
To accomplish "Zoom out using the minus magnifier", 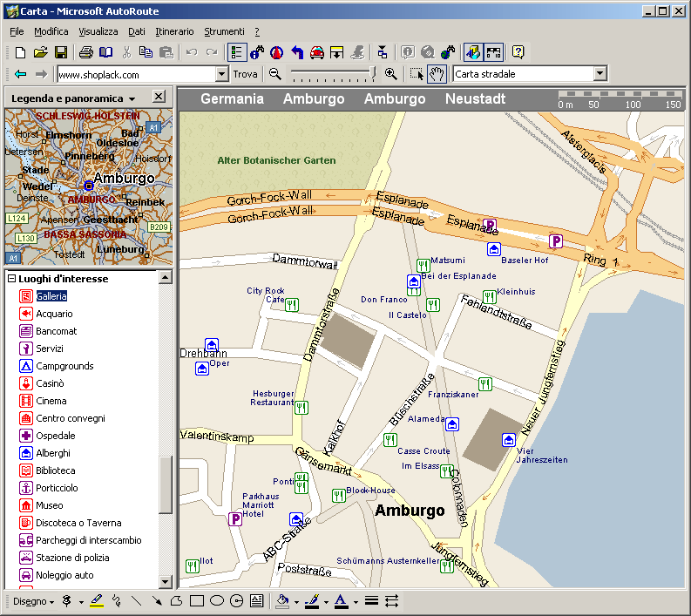I will [275, 74].
